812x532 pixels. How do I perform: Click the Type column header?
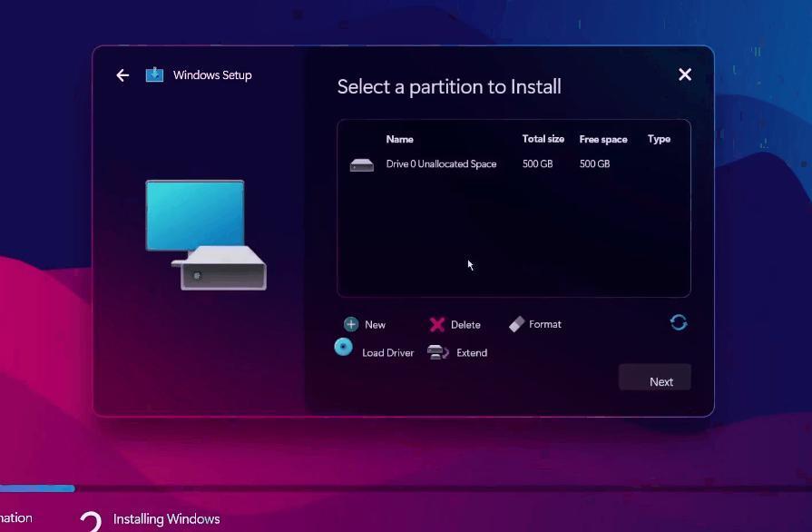pos(660,139)
